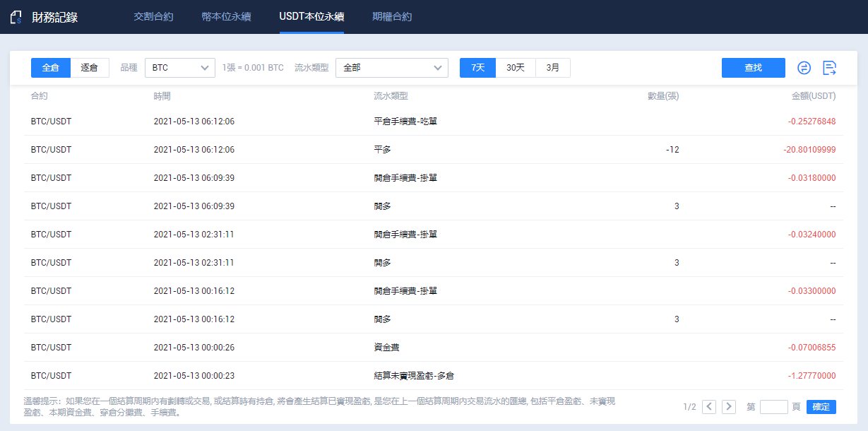This screenshot has width=868, height=431.
Task: Click 確定 page jump button
Action: point(821,407)
